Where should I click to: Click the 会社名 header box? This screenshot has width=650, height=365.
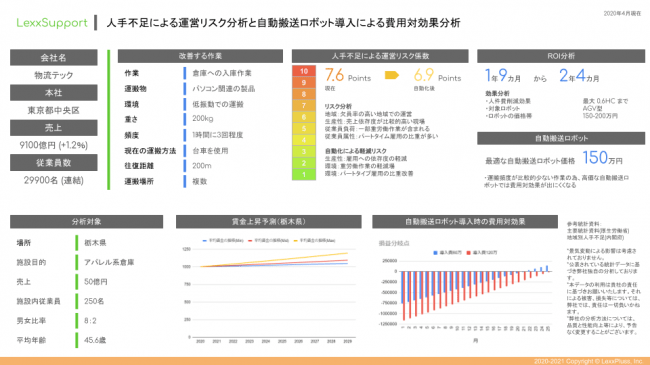click(54, 58)
